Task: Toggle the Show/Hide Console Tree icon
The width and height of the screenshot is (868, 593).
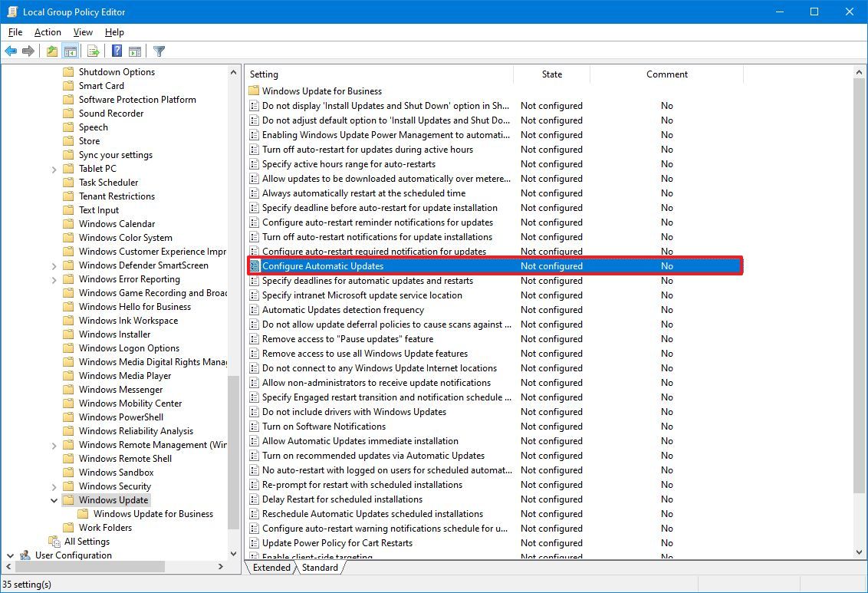Action: [70, 51]
